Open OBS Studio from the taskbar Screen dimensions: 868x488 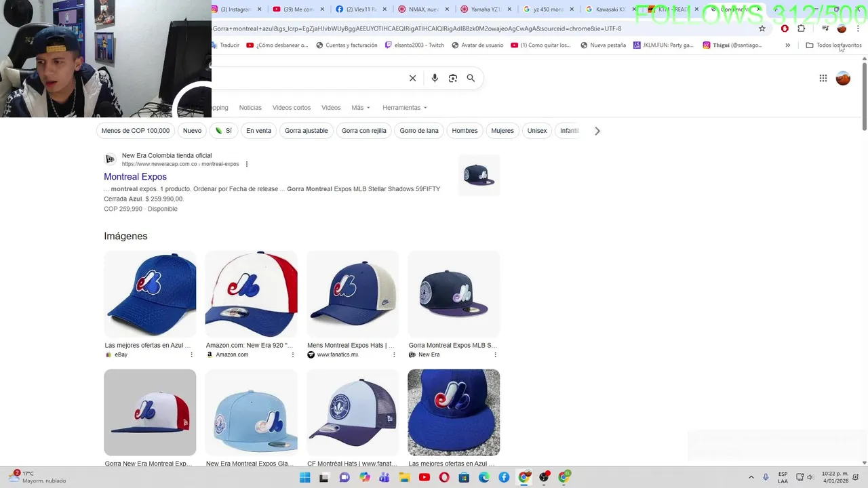tap(544, 478)
